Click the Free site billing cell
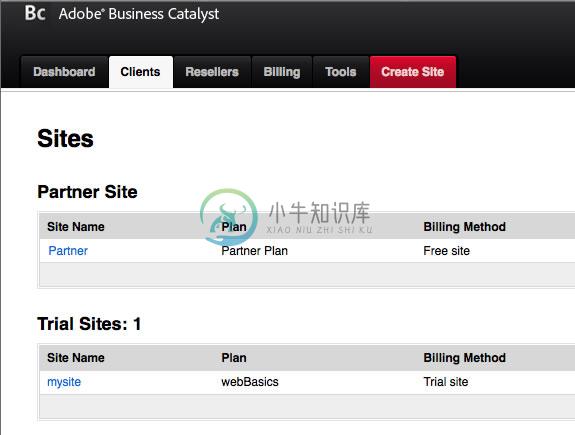Image resolution: width=575 pixels, height=435 pixels. tap(447, 251)
